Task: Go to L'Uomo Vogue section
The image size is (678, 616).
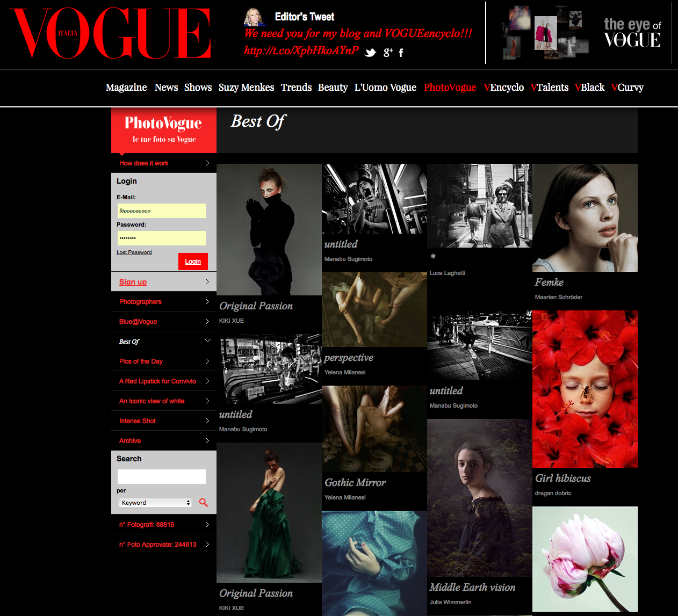Action: (385, 88)
